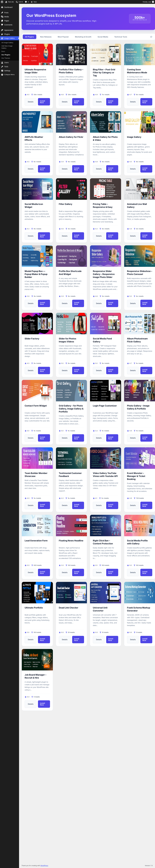Click the Video Gallery banner thumbnail
This screenshot has width=155, height=868.
[x=105, y=458]
